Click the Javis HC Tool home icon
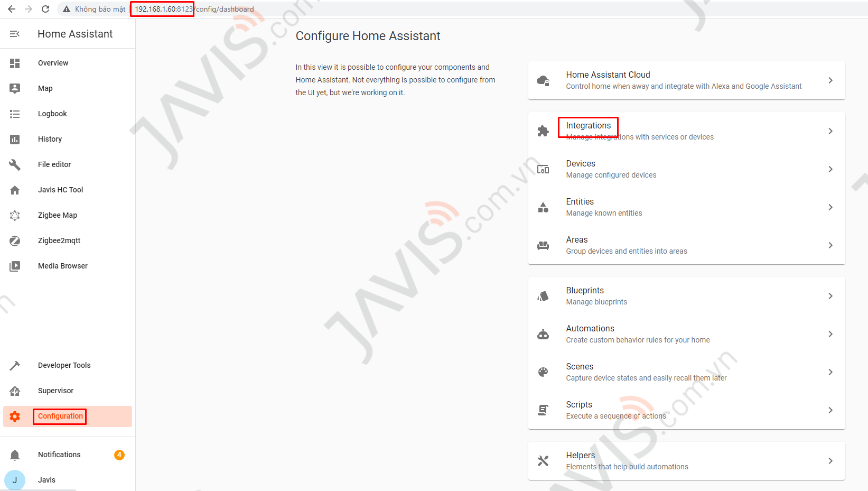 pos(15,190)
